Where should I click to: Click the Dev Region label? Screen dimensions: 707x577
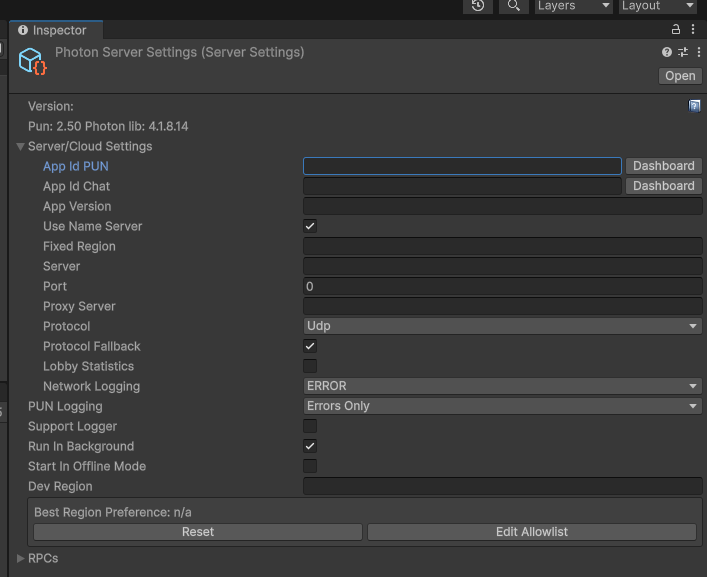tap(60, 486)
